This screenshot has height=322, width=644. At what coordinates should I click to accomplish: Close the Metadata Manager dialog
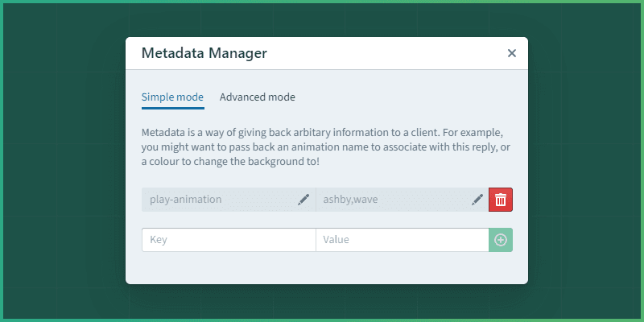pos(511,54)
